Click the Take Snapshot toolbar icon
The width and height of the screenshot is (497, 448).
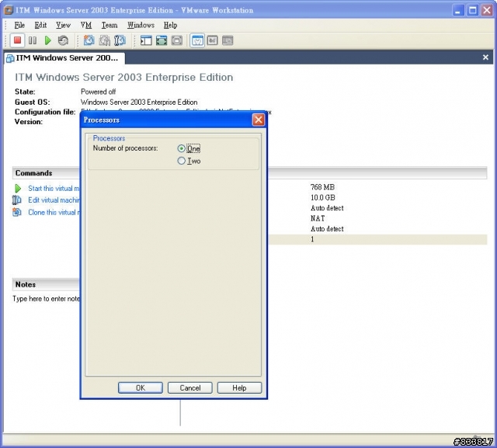click(89, 40)
